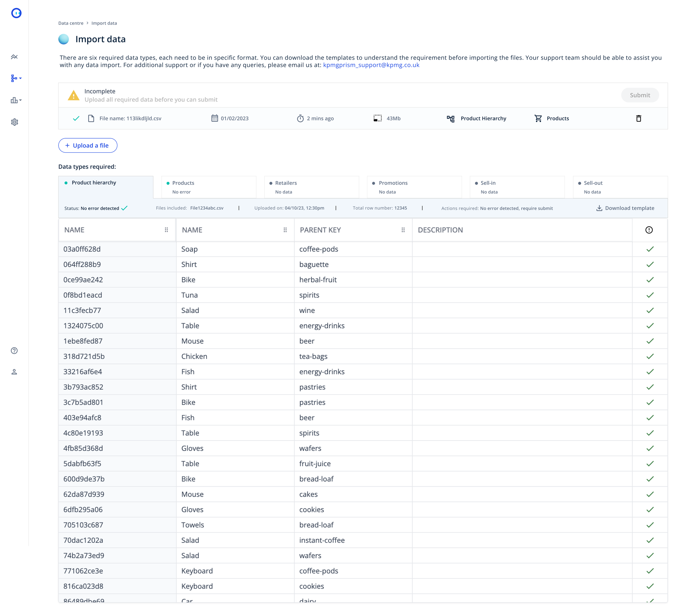Click the app logo in the sidebar
Viewport: 700px width, 605px height.
pyautogui.click(x=16, y=13)
